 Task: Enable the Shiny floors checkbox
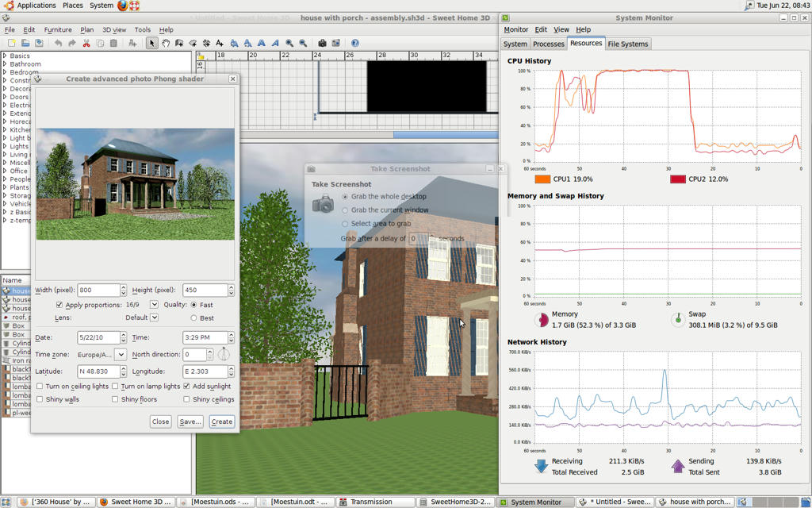click(115, 399)
